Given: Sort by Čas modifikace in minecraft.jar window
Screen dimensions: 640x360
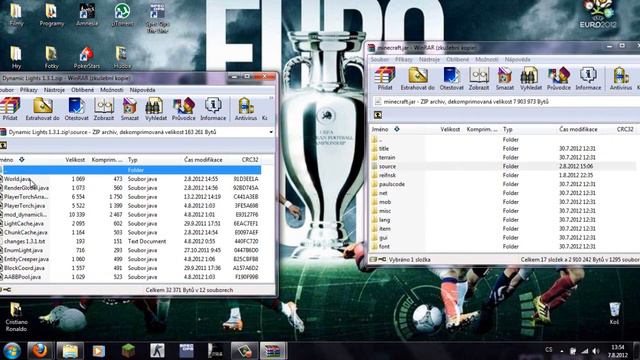Looking at the screenshot, I should click(x=578, y=129).
